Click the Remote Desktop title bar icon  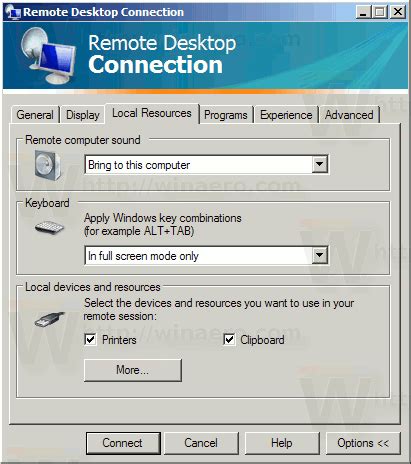(12, 12)
